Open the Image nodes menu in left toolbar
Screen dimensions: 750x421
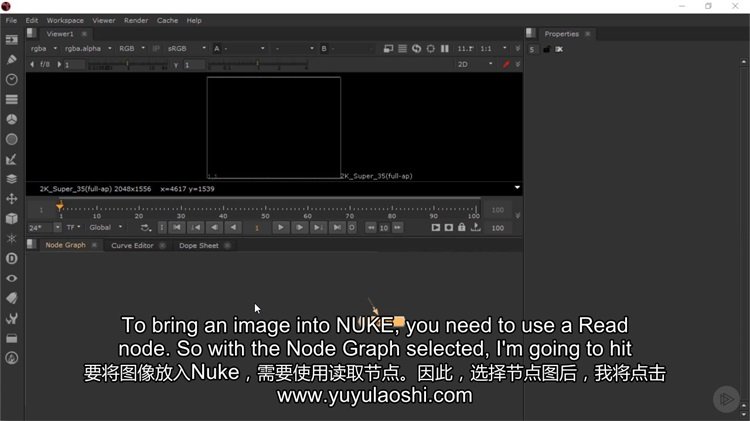(x=11, y=40)
